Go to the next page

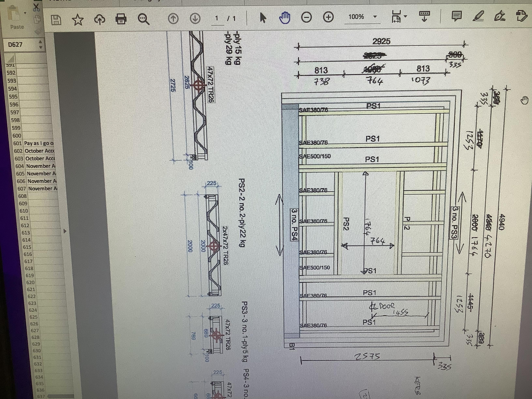[x=195, y=18]
